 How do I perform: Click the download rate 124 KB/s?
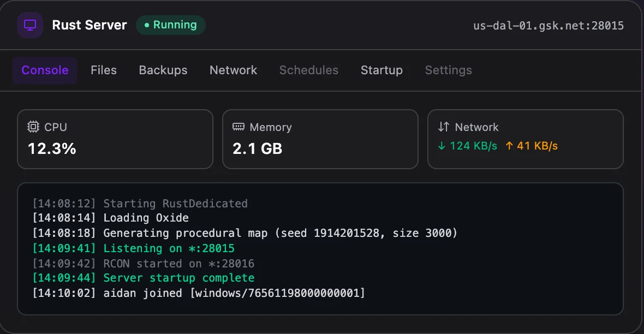pyautogui.click(x=473, y=146)
